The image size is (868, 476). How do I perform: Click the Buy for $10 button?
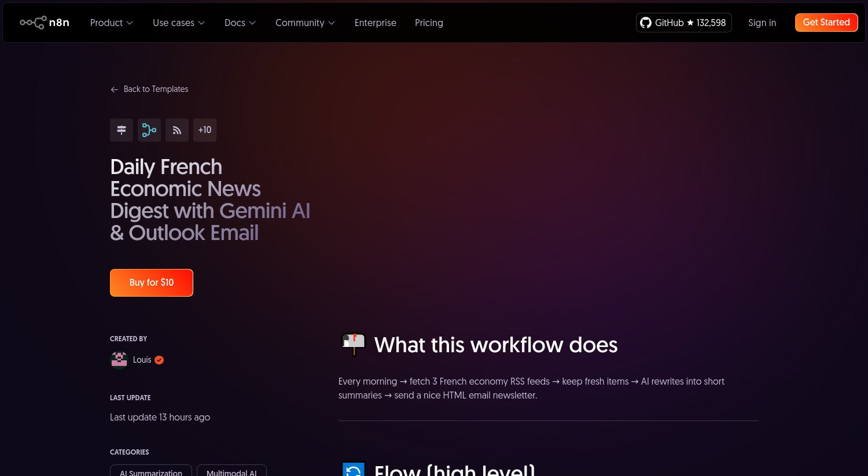(151, 283)
